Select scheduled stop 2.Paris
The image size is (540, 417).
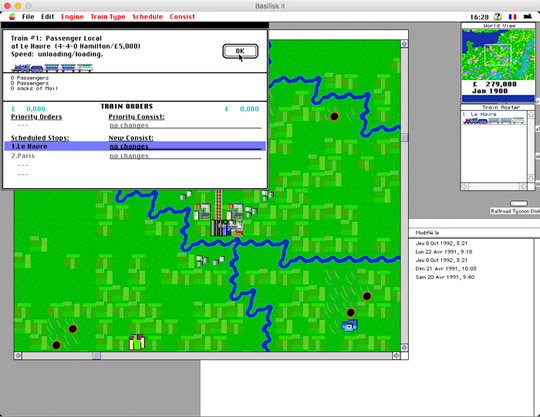point(135,156)
